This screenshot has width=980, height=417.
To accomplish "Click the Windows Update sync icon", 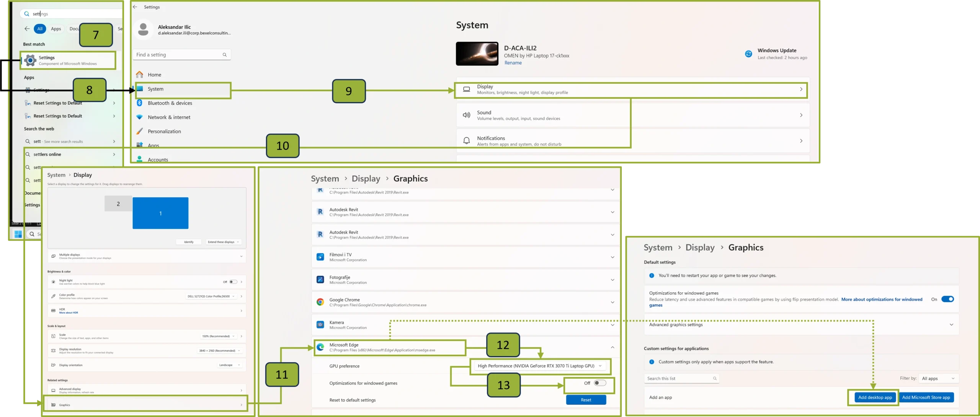I will 748,54.
